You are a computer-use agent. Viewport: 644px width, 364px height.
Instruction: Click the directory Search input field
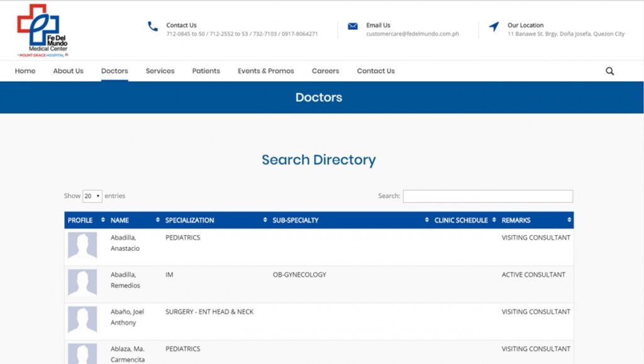(487, 196)
